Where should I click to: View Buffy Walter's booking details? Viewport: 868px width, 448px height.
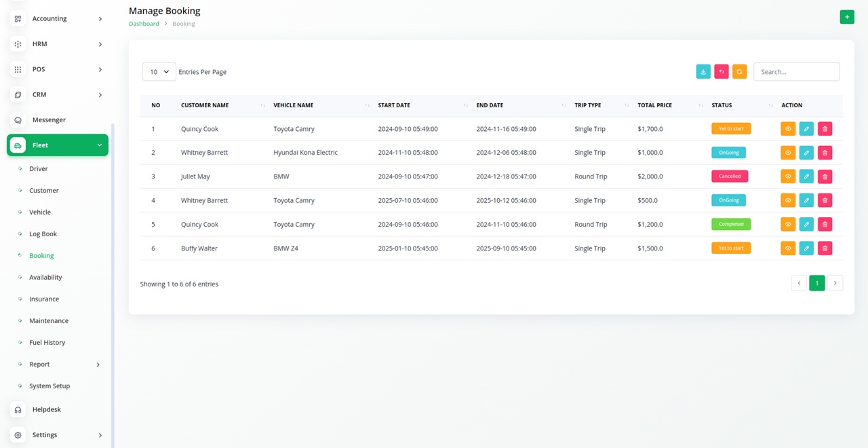[788, 248]
